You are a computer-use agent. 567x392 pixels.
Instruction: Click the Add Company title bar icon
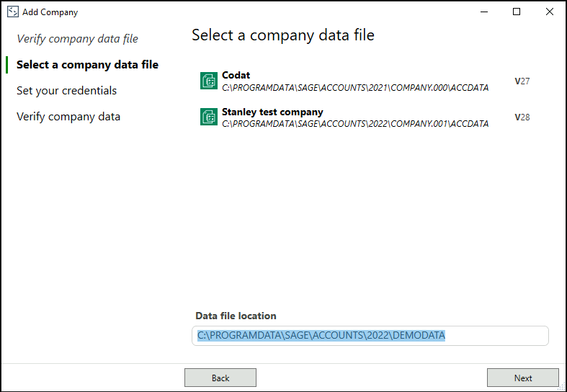pyautogui.click(x=12, y=12)
